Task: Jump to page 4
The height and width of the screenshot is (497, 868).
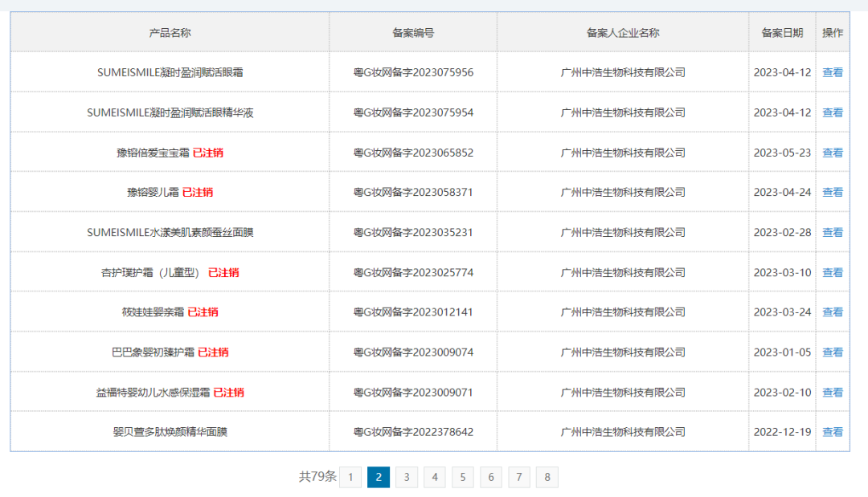Action: click(435, 477)
